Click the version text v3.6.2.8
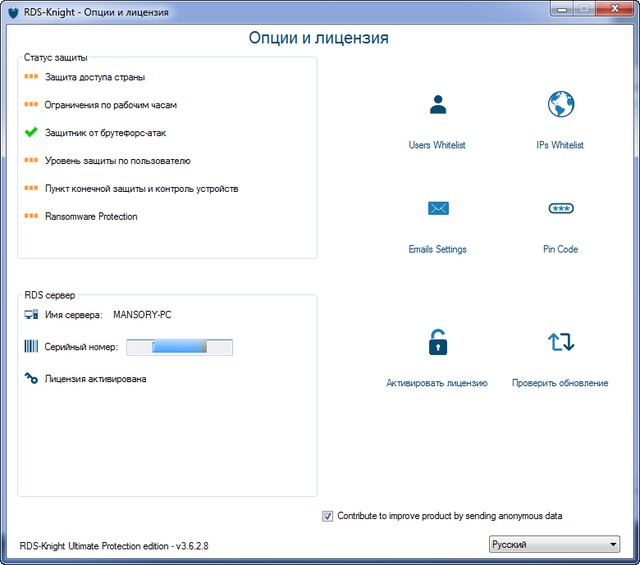Screen dimensions: 640x565 click(x=192, y=546)
